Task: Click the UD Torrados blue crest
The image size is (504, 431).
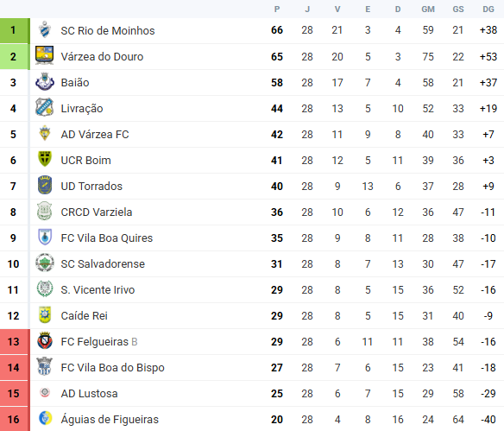Action: (45, 185)
